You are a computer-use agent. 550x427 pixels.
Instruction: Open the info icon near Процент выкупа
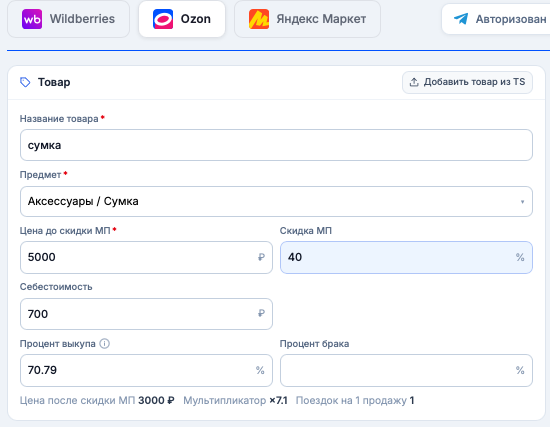point(105,343)
